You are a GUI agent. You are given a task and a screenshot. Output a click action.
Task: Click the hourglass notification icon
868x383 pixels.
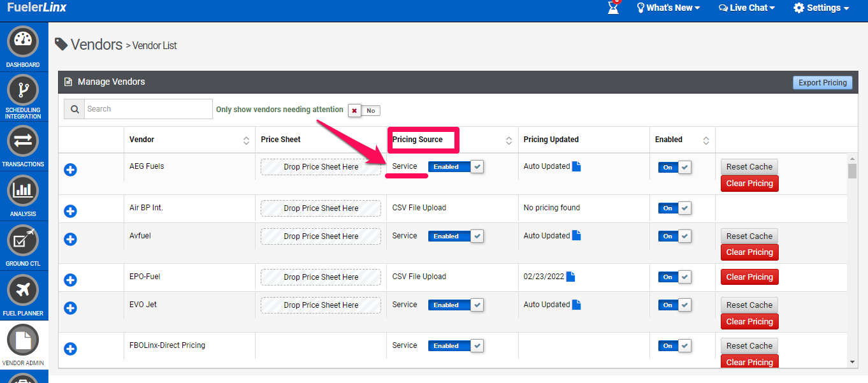click(x=613, y=8)
